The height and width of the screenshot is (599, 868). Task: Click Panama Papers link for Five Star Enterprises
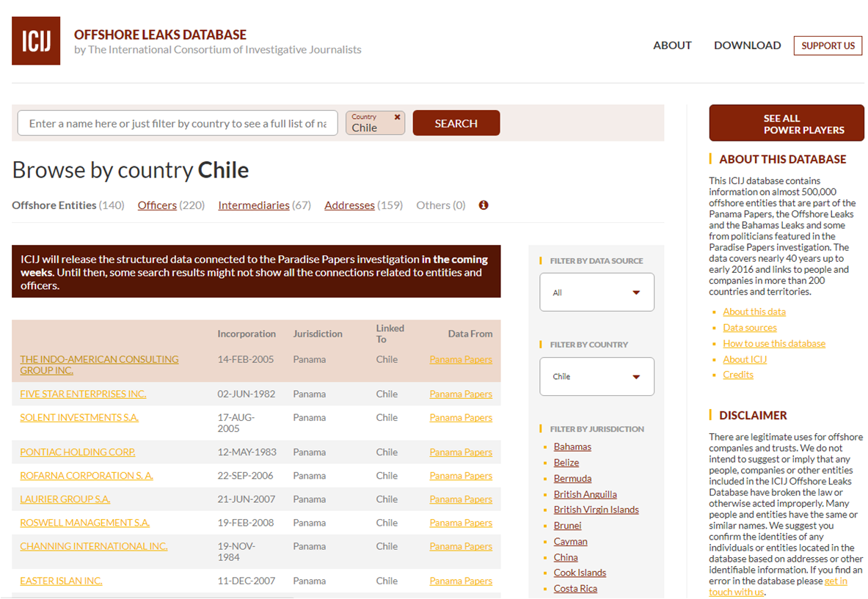click(x=461, y=394)
